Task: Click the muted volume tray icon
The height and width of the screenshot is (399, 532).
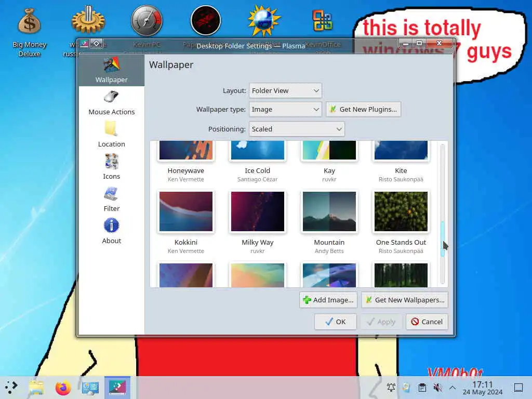Action: pos(437,388)
